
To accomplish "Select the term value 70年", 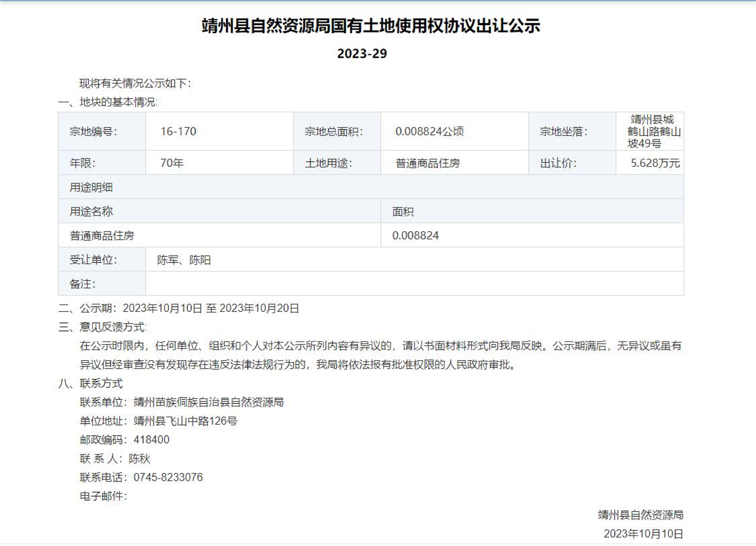I will click(172, 163).
